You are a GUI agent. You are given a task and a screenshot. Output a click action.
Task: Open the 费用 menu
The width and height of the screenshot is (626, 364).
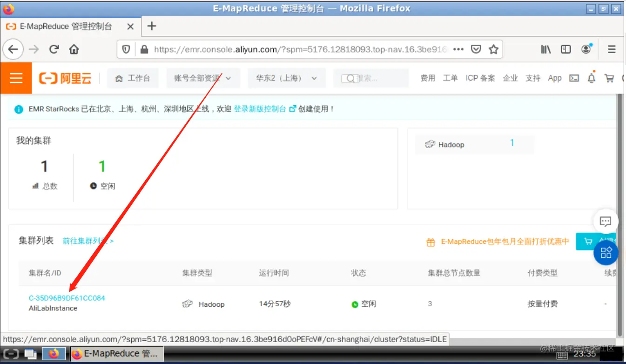point(428,78)
